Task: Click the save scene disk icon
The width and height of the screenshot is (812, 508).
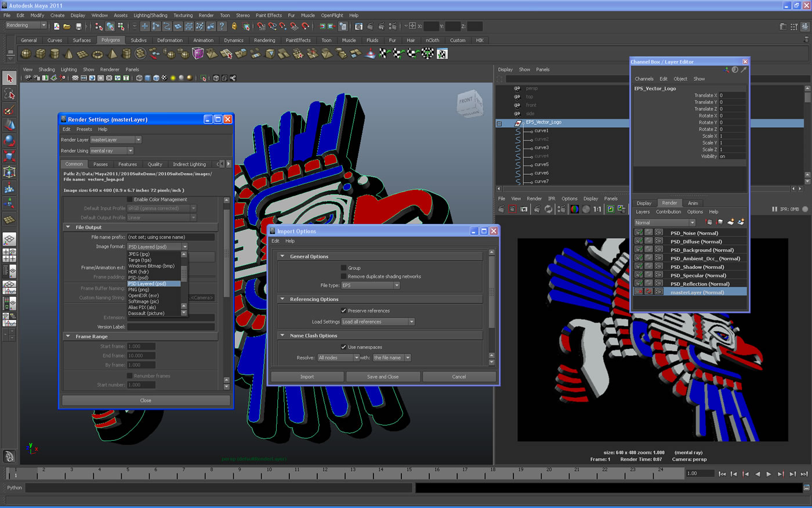Action: pyautogui.click(x=78, y=26)
